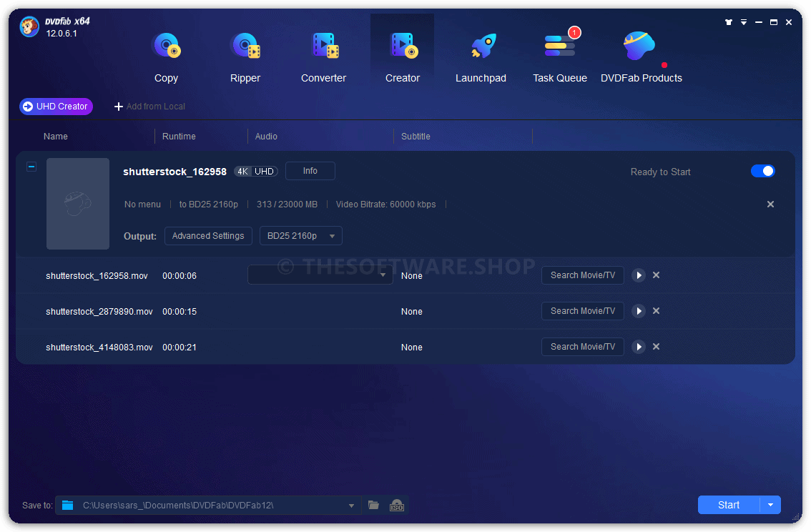Open the BD25 2160p output dropdown
811x532 pixels.
[x=301, y=236]
